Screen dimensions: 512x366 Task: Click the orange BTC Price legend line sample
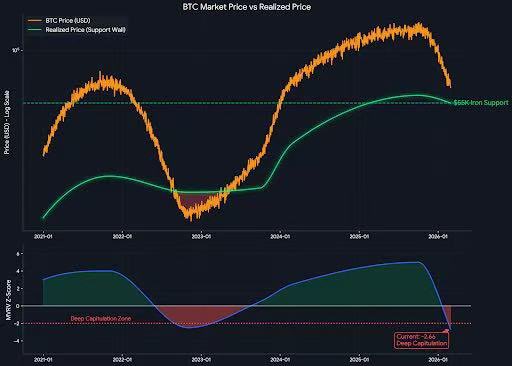34,20
